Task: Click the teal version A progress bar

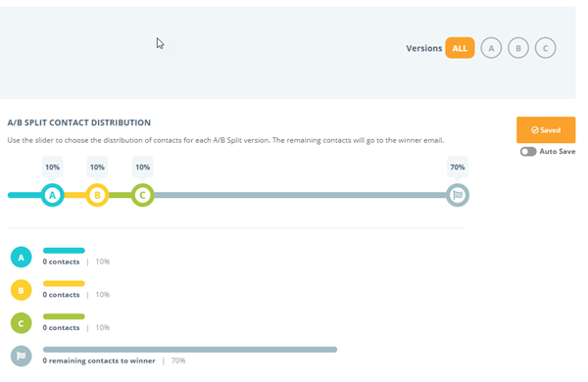Action: (64, 251)
